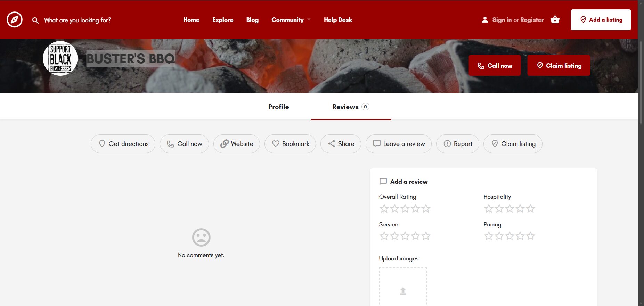Switch to the Profile tab
This screenshot has width=644, height=306.
278,107
